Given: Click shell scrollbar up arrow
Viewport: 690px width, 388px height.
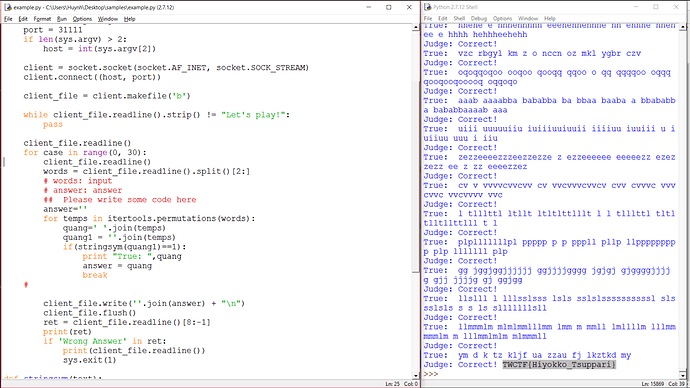Looking at the screenshot, I should click(x=683, y=27).
